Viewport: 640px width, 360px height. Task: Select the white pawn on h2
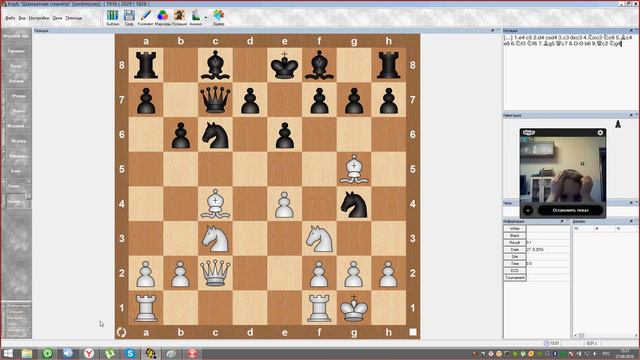(389, 274)
